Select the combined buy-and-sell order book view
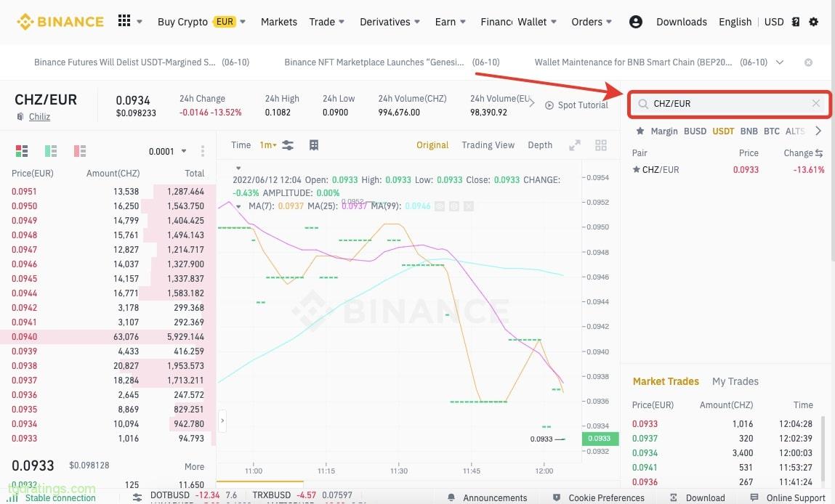835x504 pixels. [22, 151]
